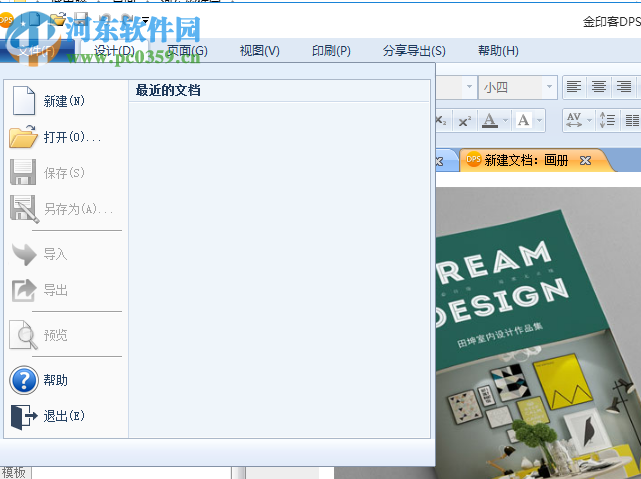Screen dimensions: 641x479
Task: Choose 打开(O)... from the file menu
Action: [67, 137]
